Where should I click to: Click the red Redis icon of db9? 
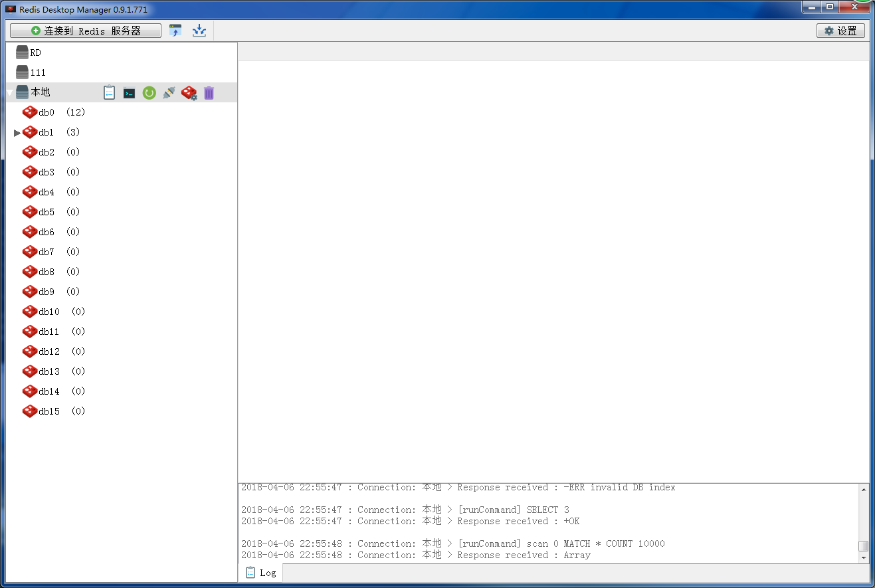pos(30,292)
